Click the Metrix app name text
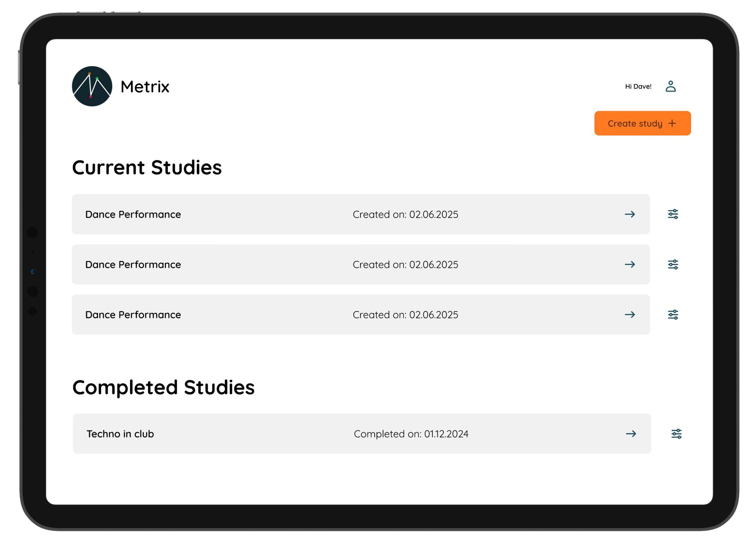756x541 pixels. pos(145,86)
